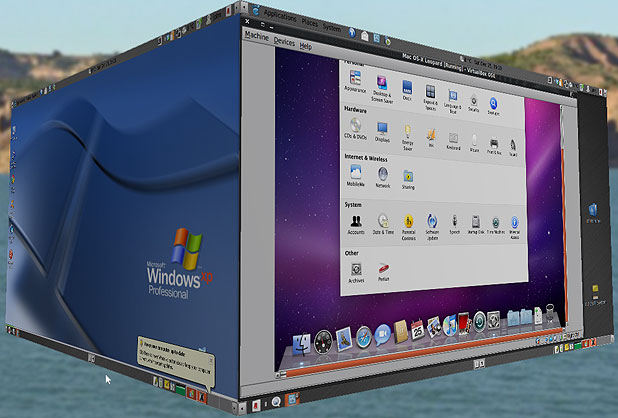Open Energy Saver preferences

(x=408, y=138)
